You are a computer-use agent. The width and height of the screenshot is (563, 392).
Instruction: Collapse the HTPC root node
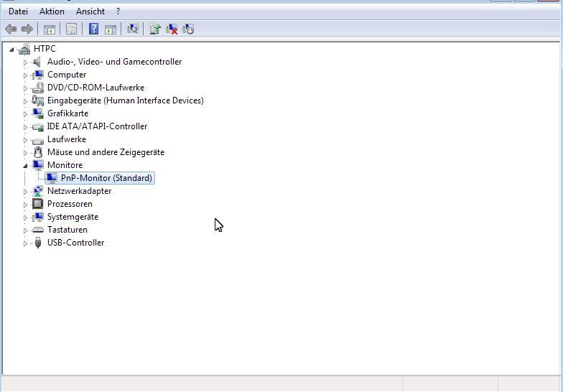[x=11, y=49]
